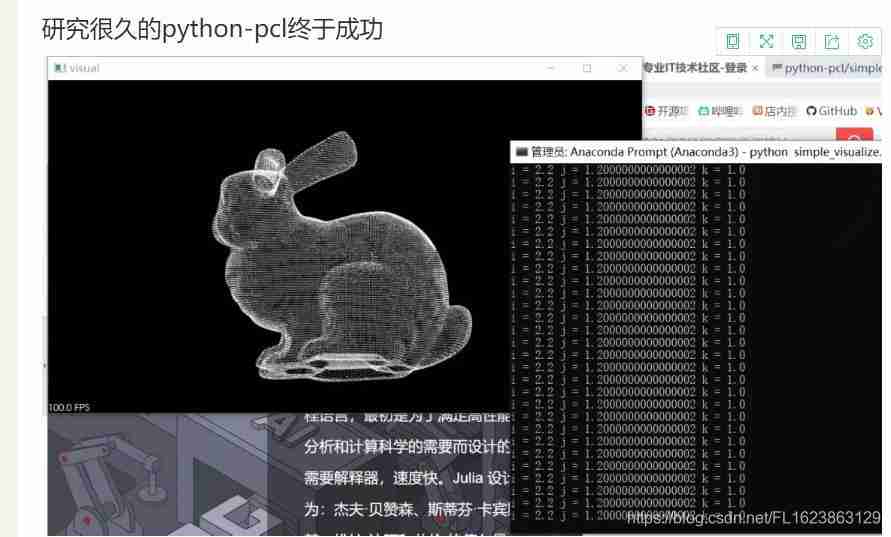Click the visual window title icon
Viewport: 891px width, 537px height.
pos(59,68)
